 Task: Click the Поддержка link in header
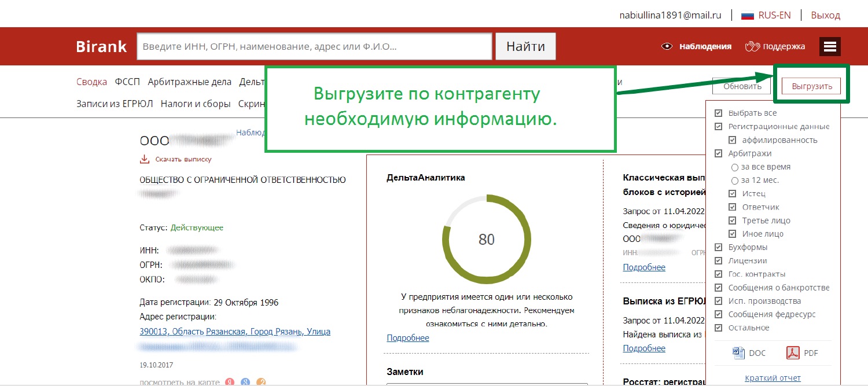(784, 46)
